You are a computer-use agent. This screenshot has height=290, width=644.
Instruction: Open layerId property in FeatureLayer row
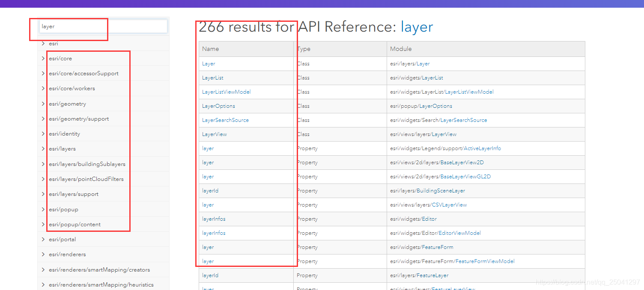pos(210,275)
